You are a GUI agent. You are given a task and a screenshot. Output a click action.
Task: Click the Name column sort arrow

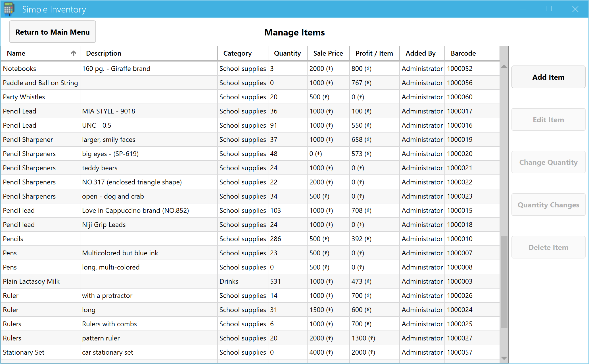pyautogui.click(x=73, y=53)
